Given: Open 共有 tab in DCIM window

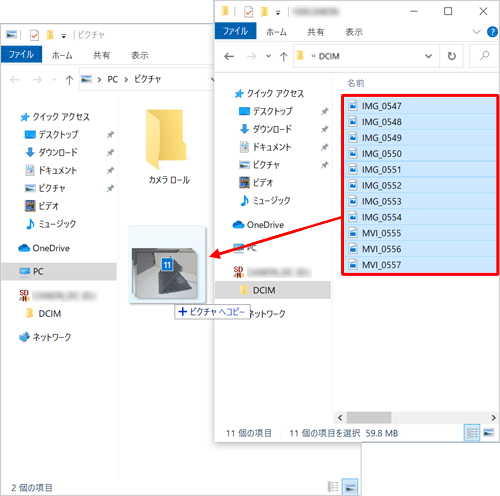Looking at the screenshot, I should [x=316, y=32].
